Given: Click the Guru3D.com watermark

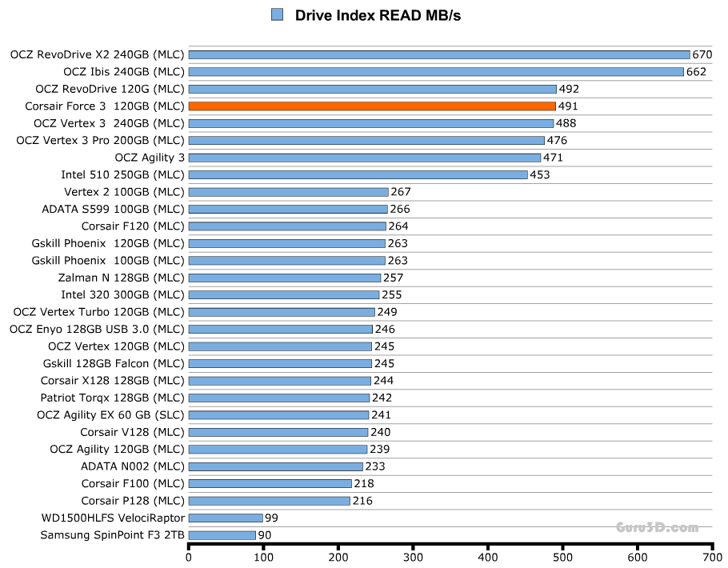Looking at the screenshot, I should coord(657,528).
